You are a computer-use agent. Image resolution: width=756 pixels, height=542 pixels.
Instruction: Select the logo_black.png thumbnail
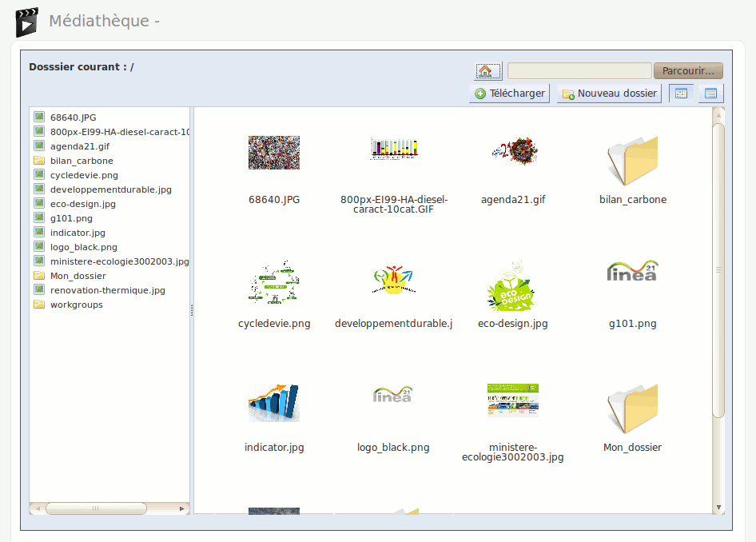click(x=393, y=394)
